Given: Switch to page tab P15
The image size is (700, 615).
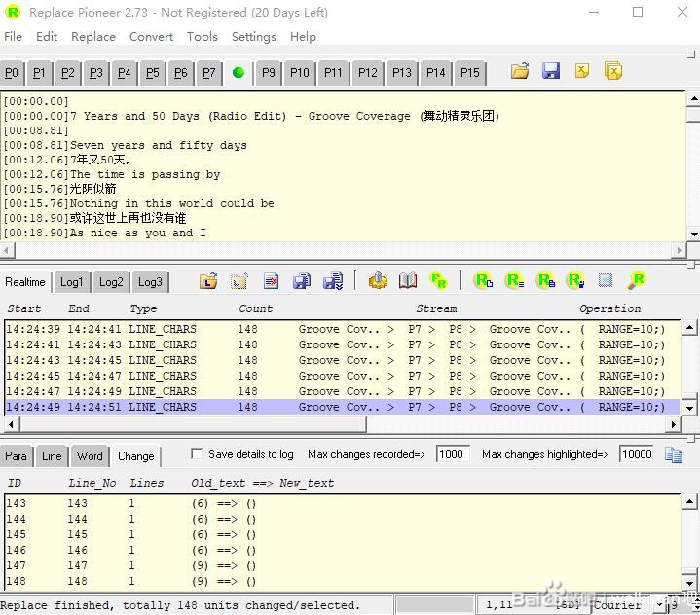Looking at the screenshot, I should pyautogui.click(x=470, y=72).
